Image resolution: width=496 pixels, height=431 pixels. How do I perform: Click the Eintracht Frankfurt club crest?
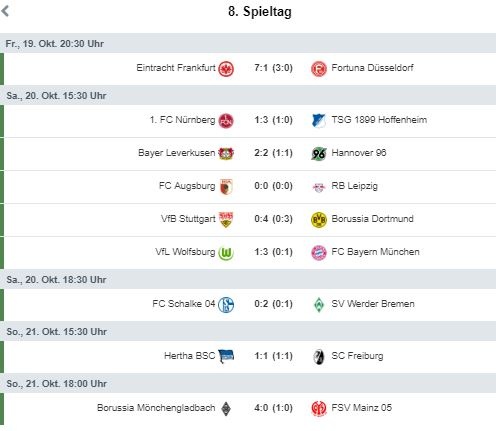tap(226, 69)
